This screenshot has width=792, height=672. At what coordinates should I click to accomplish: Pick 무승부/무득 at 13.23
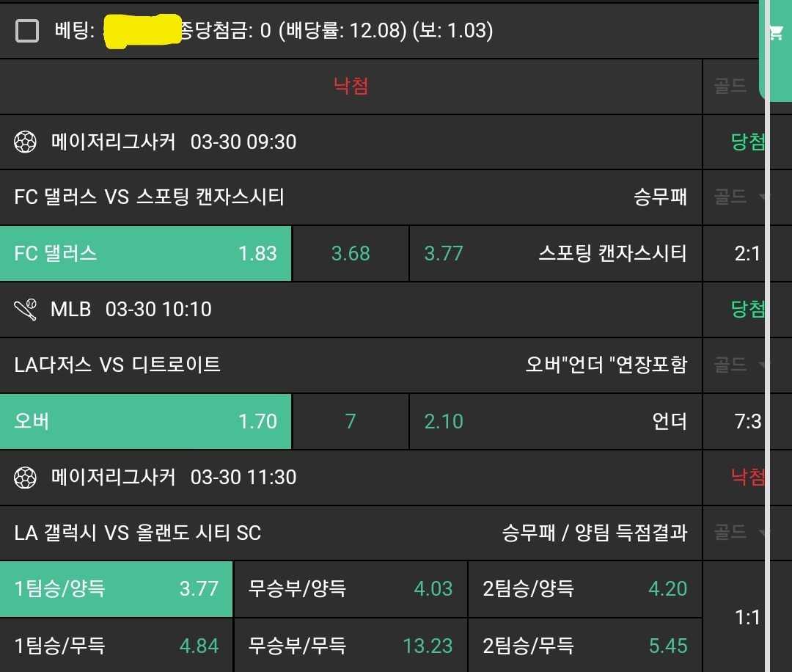351,646
